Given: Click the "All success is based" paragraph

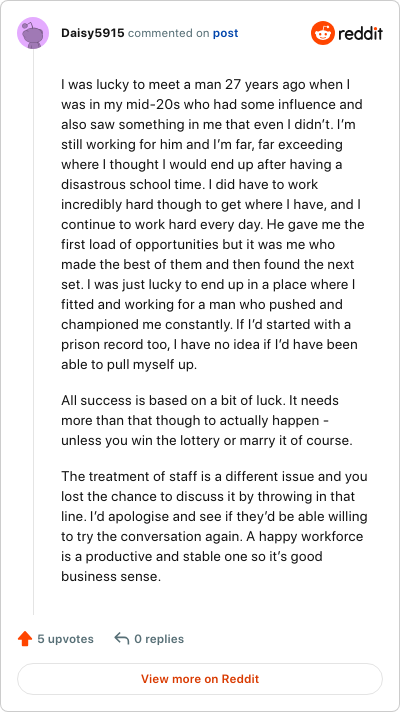Looking at the screenshot, I should point(207,420).
